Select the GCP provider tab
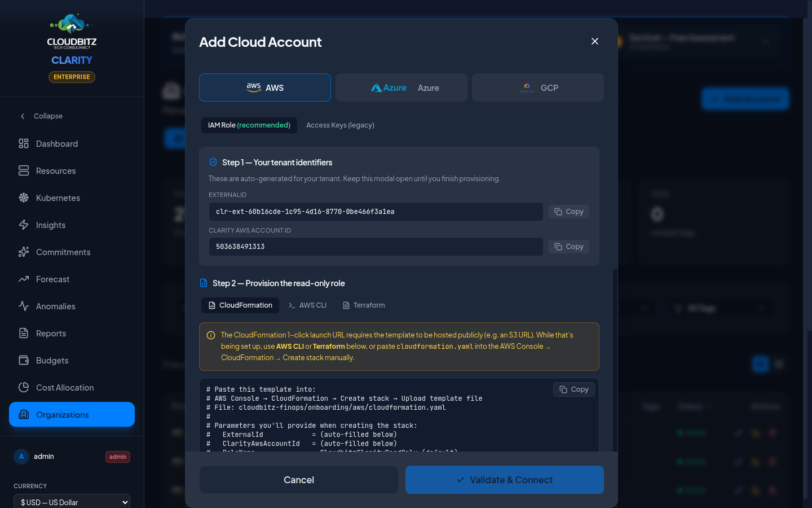Image resolution: width=812 pixels, height=508 pixels. point(538,87)
